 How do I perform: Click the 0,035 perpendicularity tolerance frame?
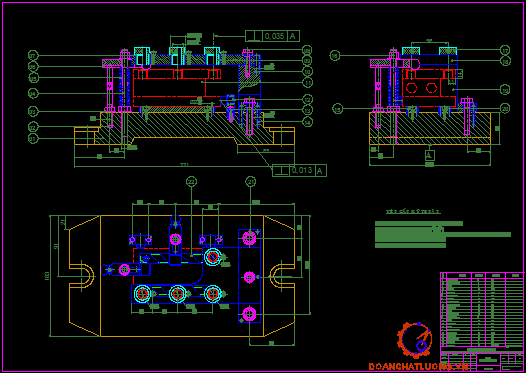[272, 36]
